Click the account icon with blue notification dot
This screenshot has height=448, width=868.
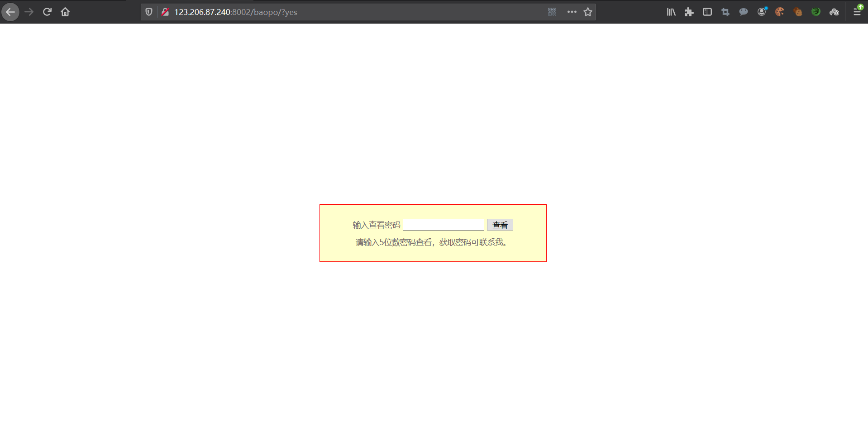(x=762, y=12)
